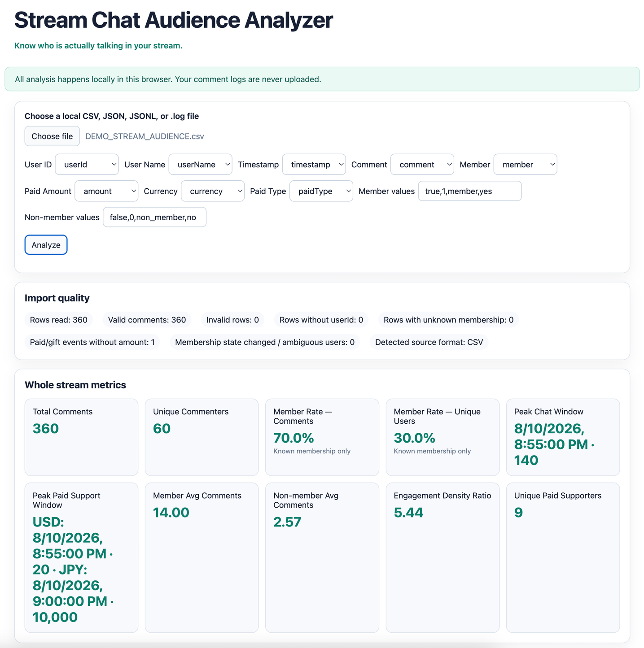Open the Timestamp field selector
The image size is (644, 648).
point(314,165)
